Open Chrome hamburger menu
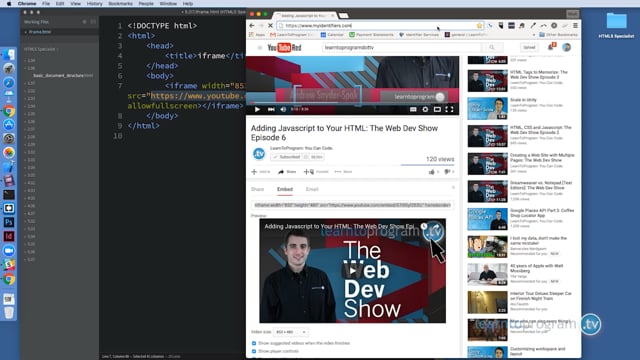 [x=575, y=25]
